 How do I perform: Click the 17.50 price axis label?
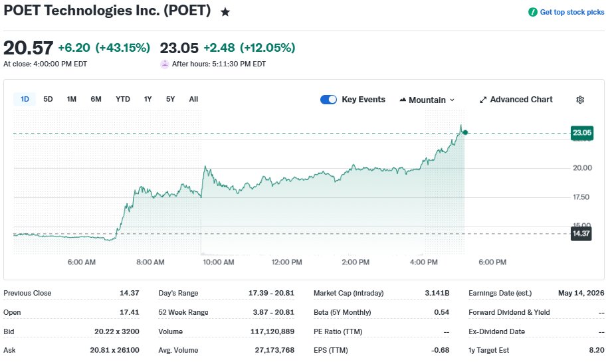tap(581, 197)
